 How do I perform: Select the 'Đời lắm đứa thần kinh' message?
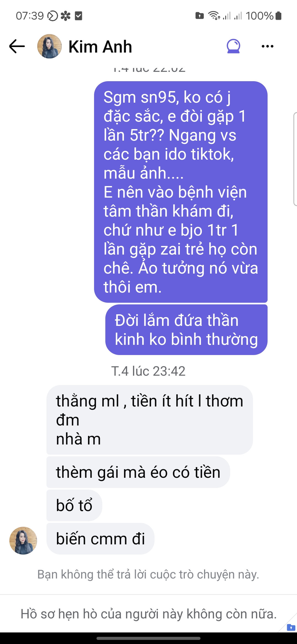(186, 330)
